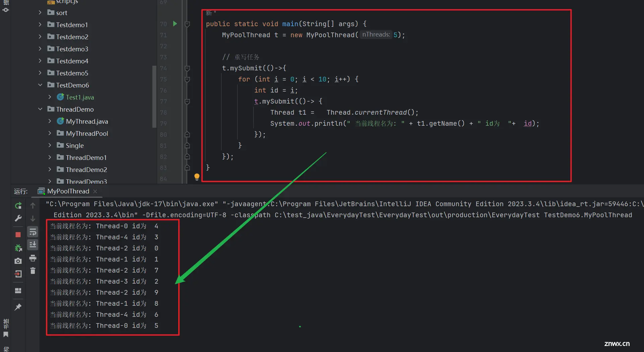Print console output with printer icon
This screenshot has width=644, height=352.
pos(33,258)
